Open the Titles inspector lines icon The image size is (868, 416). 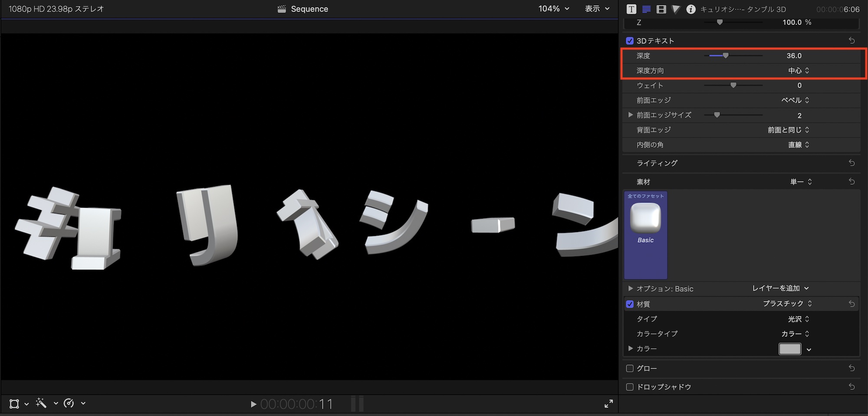pyautogui.click(x=646, y=9)
